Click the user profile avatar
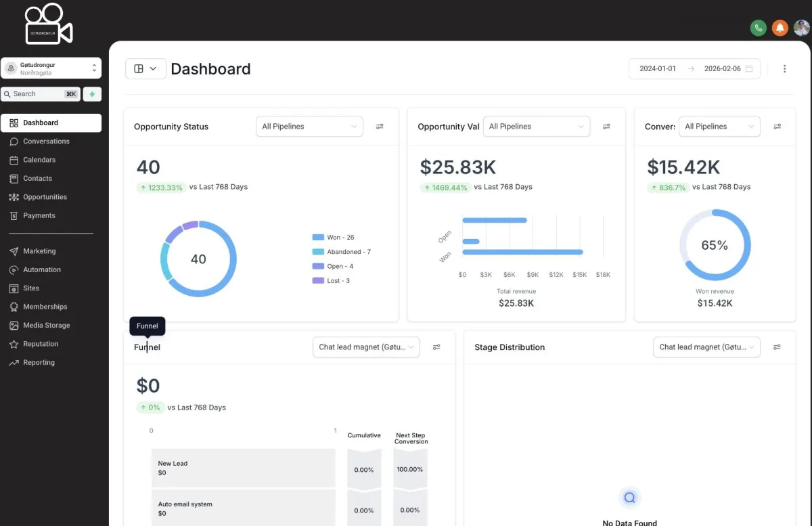The image size is (812, 526). [x=801, y=28]
